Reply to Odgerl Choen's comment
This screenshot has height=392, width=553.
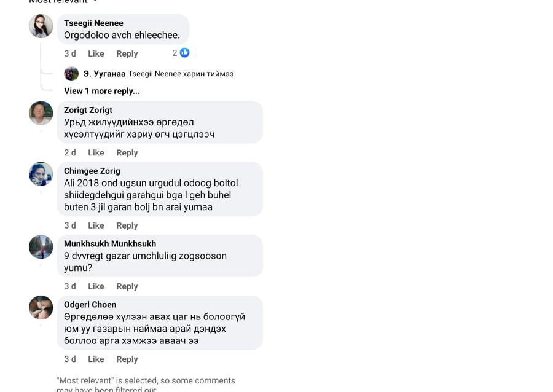coord(127,359)
